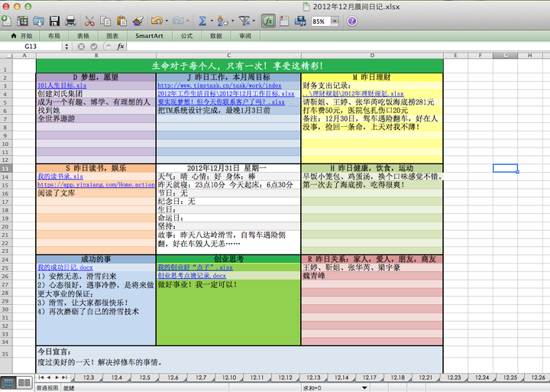Click the Cut scissors icon

click(89, 21)
